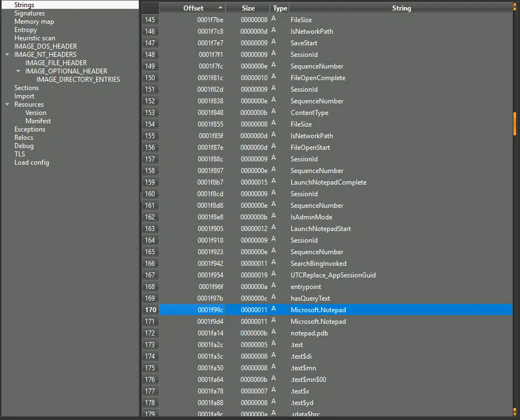The width and height of the screenshot is (520, 420).
Task: Select the UTCReplace_AppSessionGuid string
Action: (333, 275)
